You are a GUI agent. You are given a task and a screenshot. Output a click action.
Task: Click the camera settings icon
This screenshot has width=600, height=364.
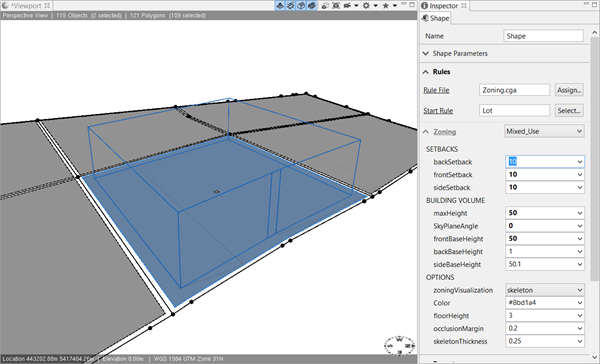tap(347, 5)
